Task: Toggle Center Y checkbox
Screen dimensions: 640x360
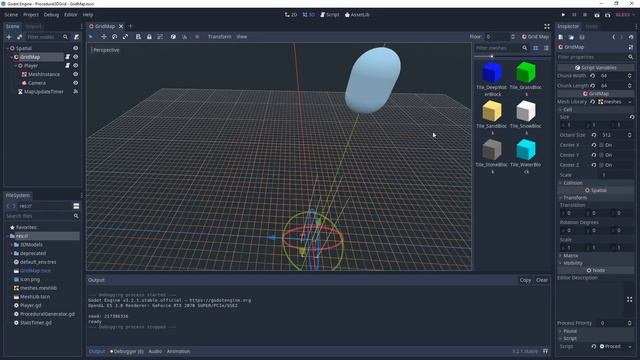Action: tap(601, 155)
